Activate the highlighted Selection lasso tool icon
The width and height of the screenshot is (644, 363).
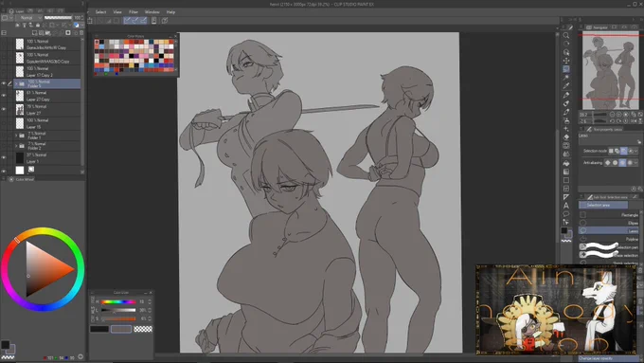pos(566,69)
